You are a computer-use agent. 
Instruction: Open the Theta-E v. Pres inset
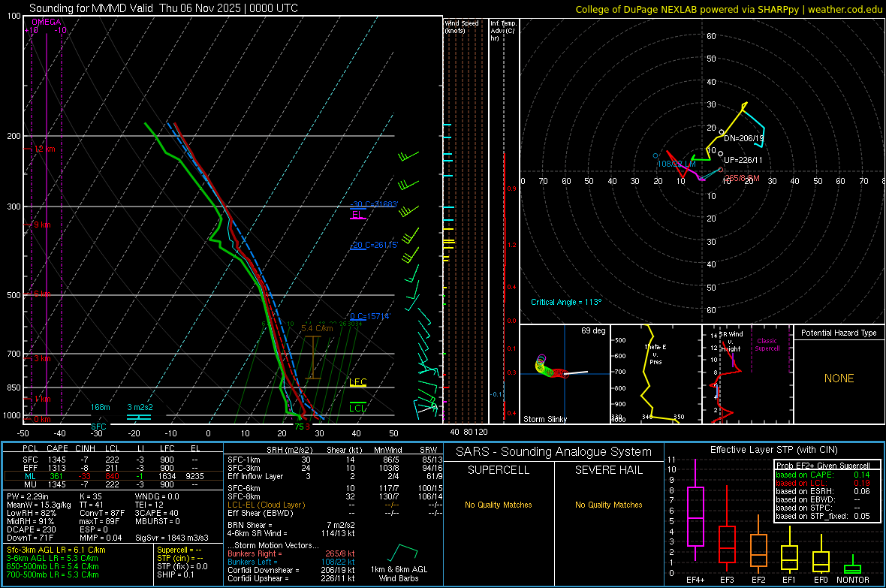pyautogui.click(x=655, y=374)
